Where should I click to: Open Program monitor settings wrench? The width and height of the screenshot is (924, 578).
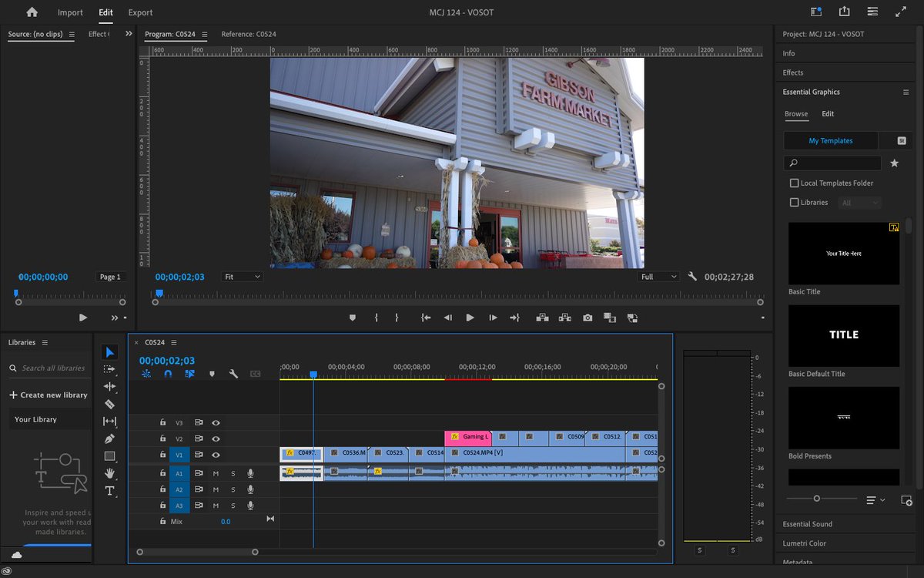click(692, 277)
